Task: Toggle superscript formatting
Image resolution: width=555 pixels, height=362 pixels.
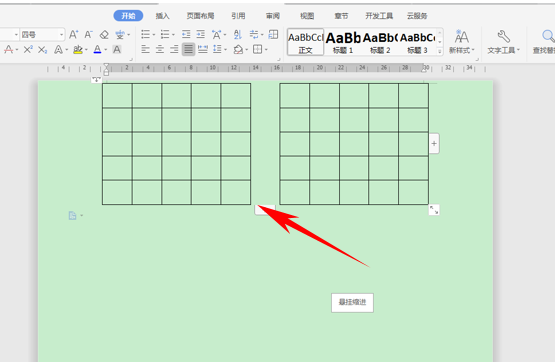Action: [x=28, y=50]
